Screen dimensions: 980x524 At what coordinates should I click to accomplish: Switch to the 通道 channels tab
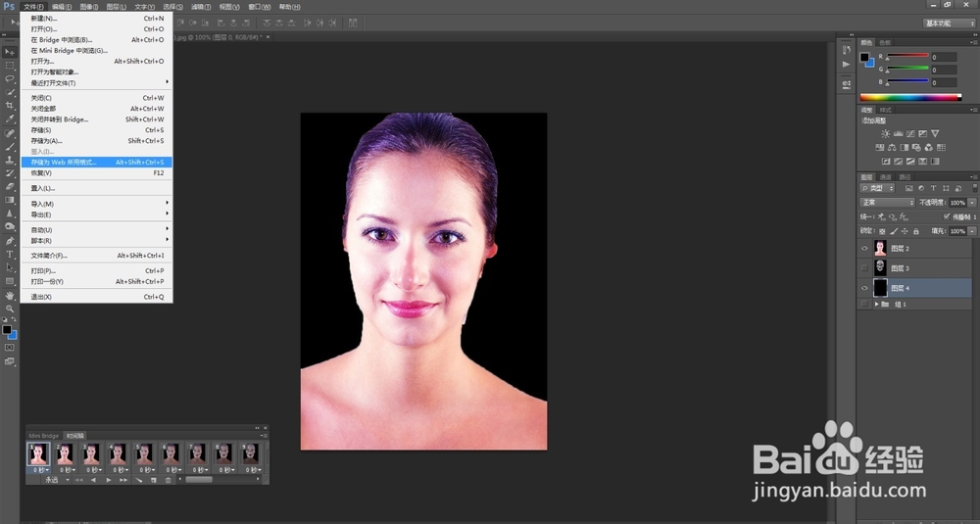tap(886, 177)
